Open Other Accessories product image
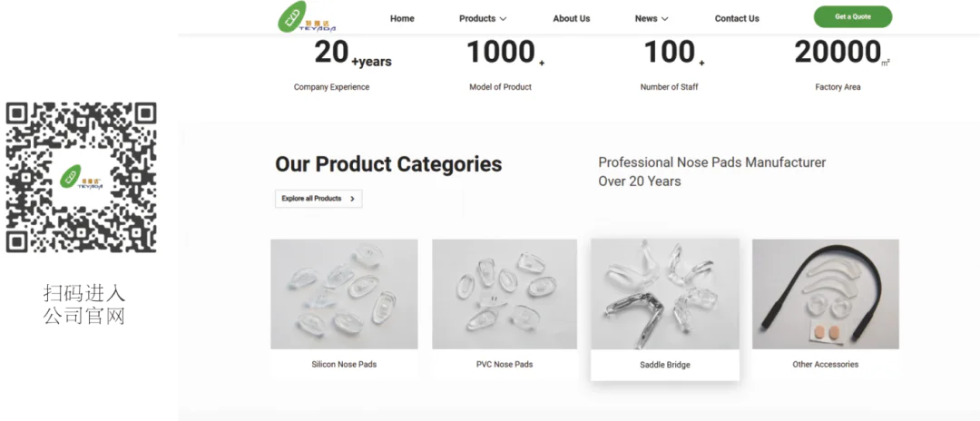This screenshot has height=421, width=980. 826,294
